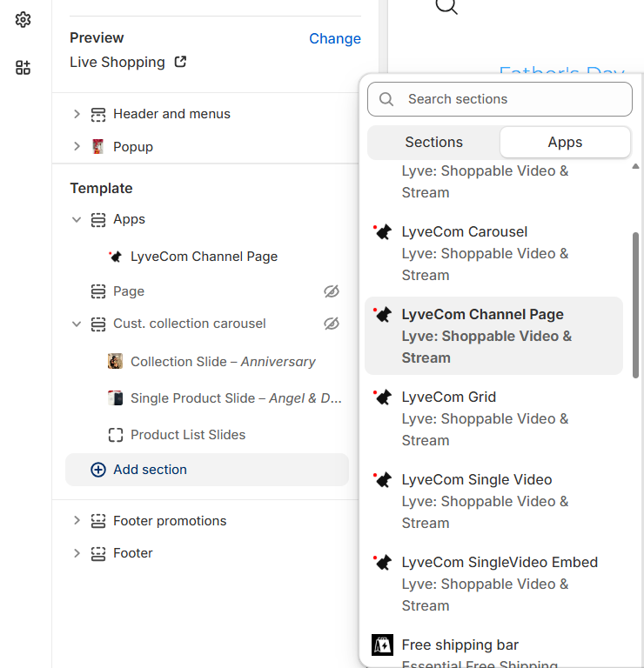Open the app embeds sidebar icon

[23, 68]
